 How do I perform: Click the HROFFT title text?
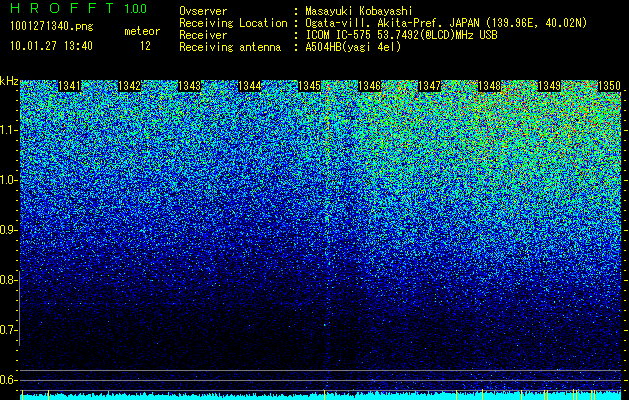[x=62, y=8]
